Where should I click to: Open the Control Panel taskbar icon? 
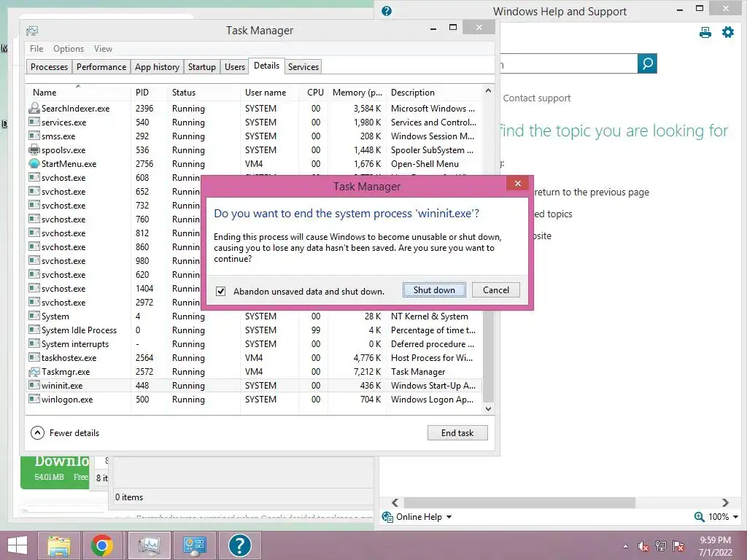[x=194, y=545]
